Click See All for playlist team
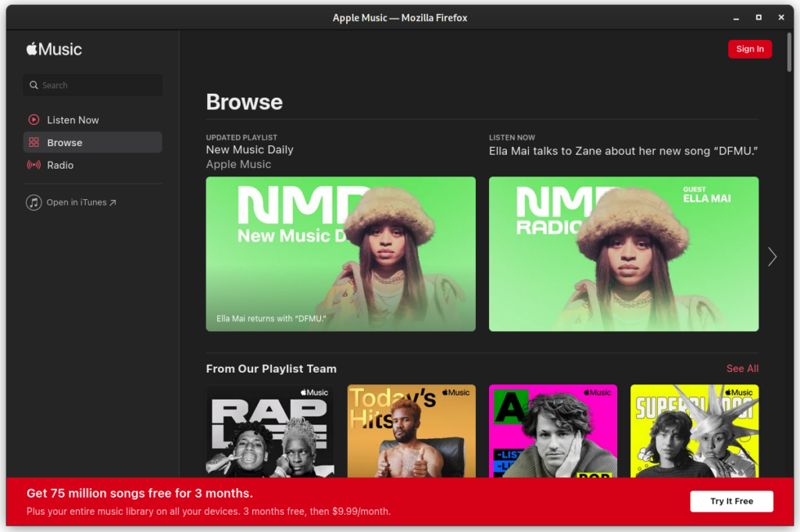 [x=742, y=368]
